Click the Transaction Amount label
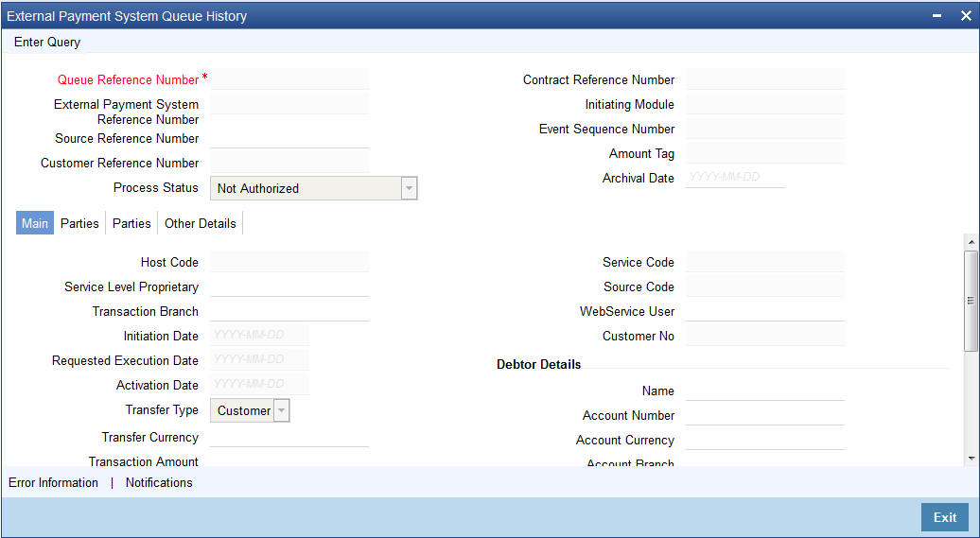980x538 pixels. tap(144, 461)
